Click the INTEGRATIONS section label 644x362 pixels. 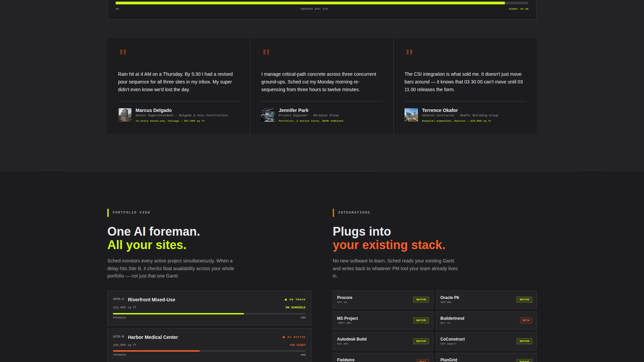point(354,213)
